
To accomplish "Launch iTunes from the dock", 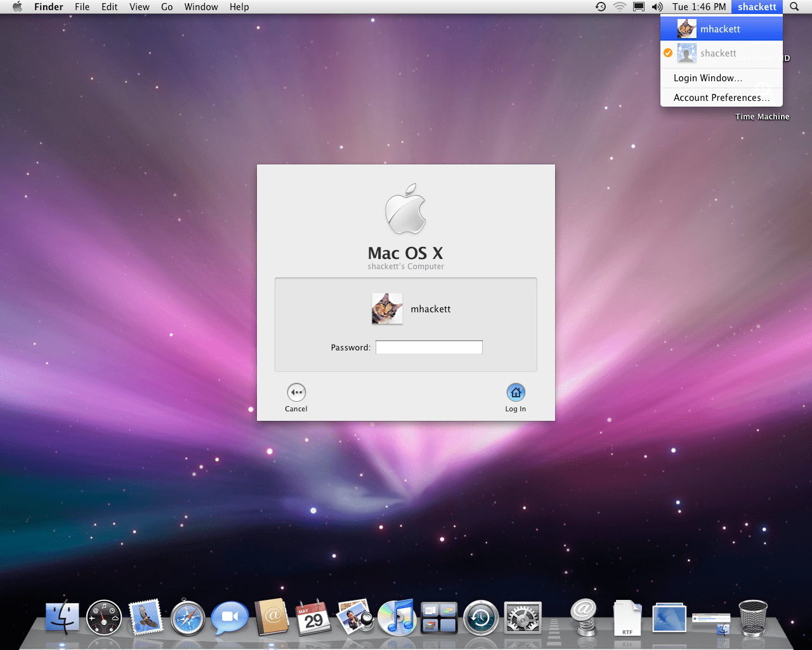I will click(x=396, y=618).
